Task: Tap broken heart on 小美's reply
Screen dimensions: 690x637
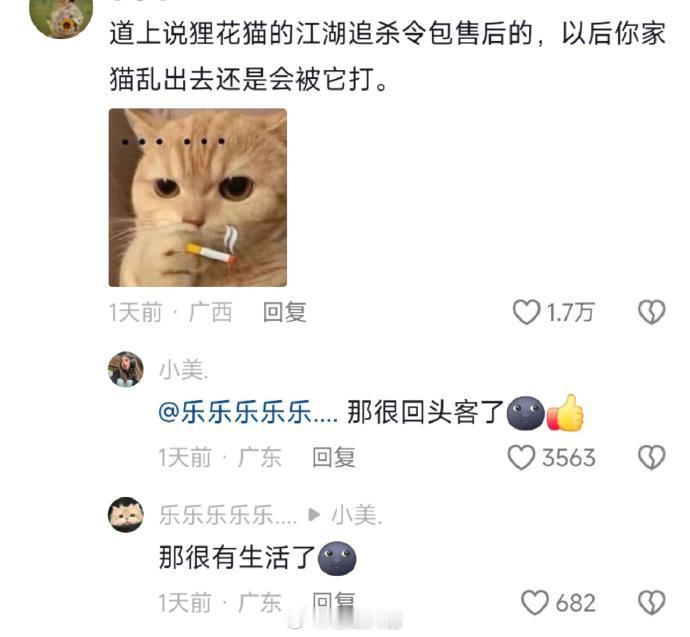Action: (x=652, y=458)
